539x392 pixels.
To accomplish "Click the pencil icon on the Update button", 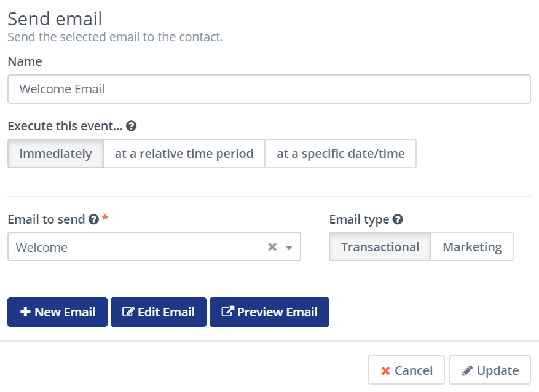I will pos(467,370).
